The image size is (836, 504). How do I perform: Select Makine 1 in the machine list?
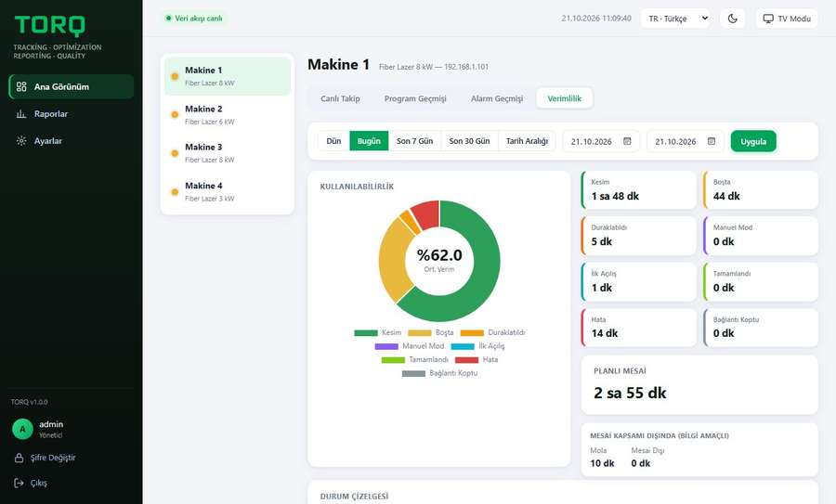click(x=228, y=76)
